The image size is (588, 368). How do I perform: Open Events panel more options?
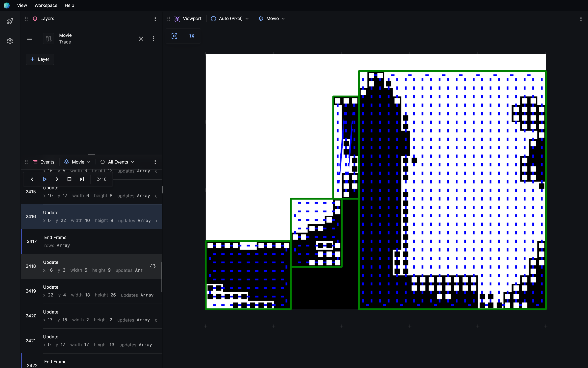(155, 162)
